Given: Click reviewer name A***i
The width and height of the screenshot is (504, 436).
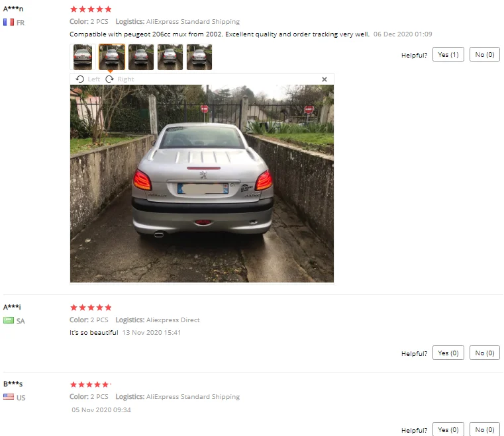Looking at the screenshot, I should pyautogui.click(x=12, y=307).
